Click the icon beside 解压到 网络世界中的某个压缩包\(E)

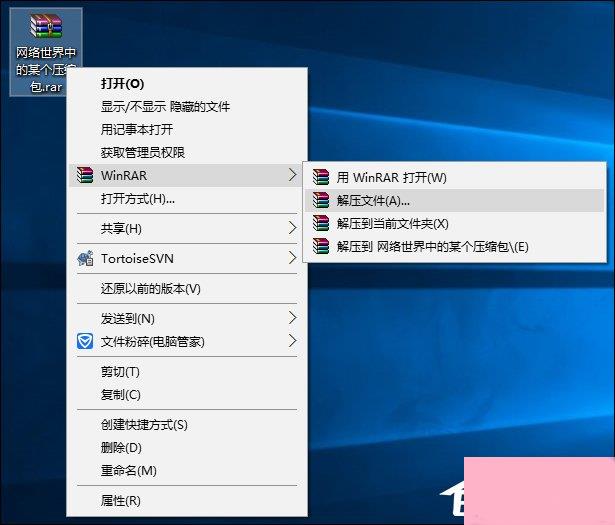pos(321,246)
